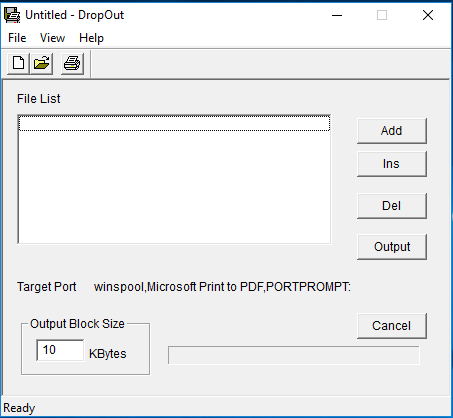The width and height of the screenshot is (453, 418).
Task: Click the Target Port printer text
Action: 222,287
